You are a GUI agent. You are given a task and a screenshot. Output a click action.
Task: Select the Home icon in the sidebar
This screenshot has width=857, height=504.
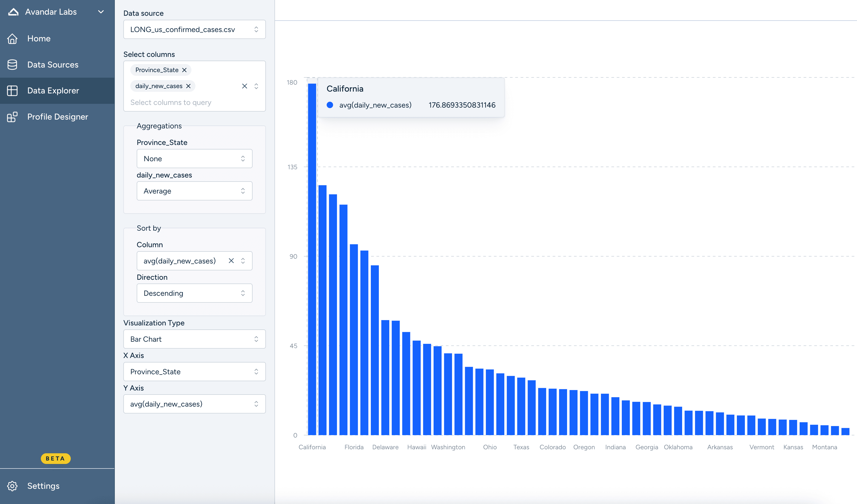(x=12, y=38)
